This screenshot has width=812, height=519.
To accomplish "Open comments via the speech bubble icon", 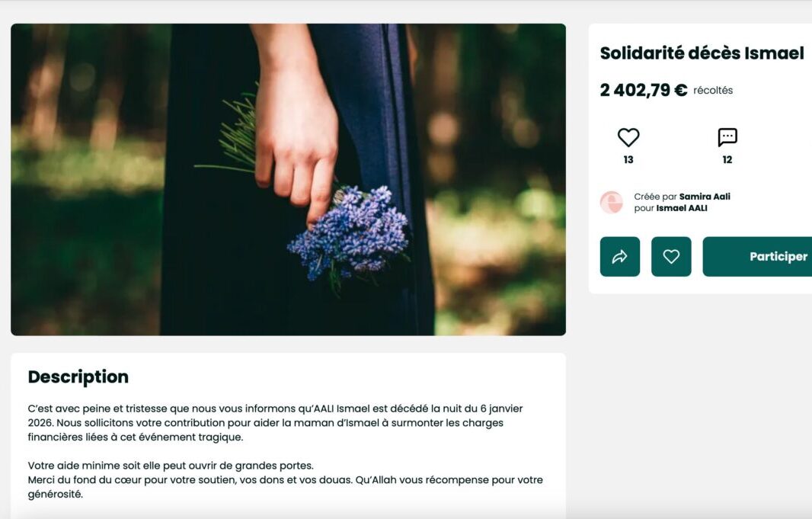I will [x=727, y=137].
